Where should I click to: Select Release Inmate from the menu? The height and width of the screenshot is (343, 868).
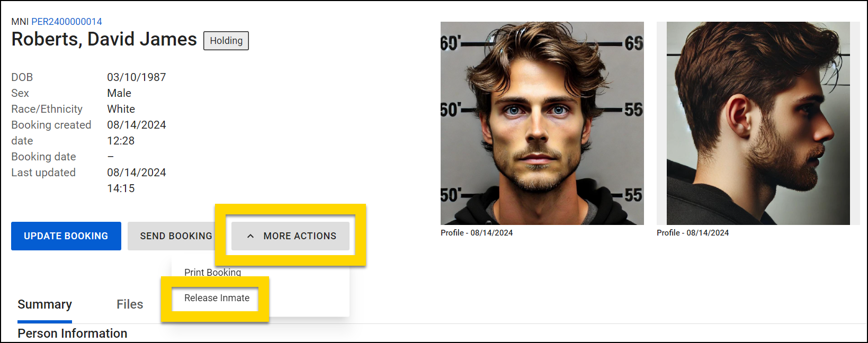(217, 298)
